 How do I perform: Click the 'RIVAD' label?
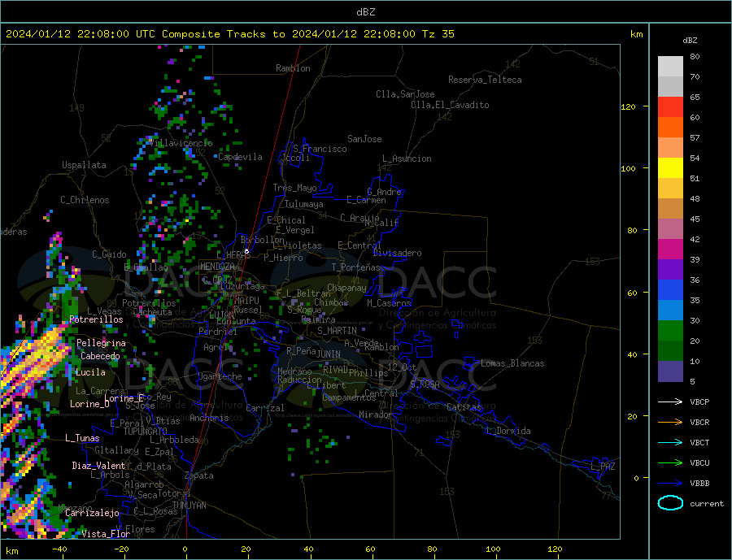336,370
